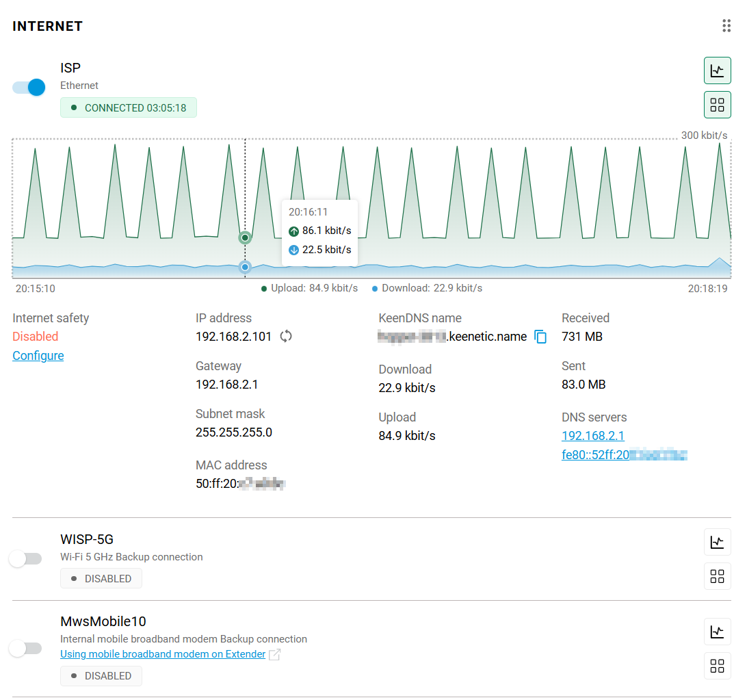Click the green upload point on the graph
747x700 pixels.
pyautogui.click(x=245, y=237)
